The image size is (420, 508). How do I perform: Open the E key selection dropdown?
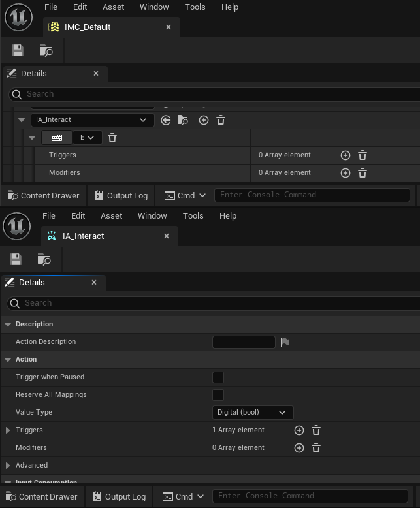click(88, 138)
